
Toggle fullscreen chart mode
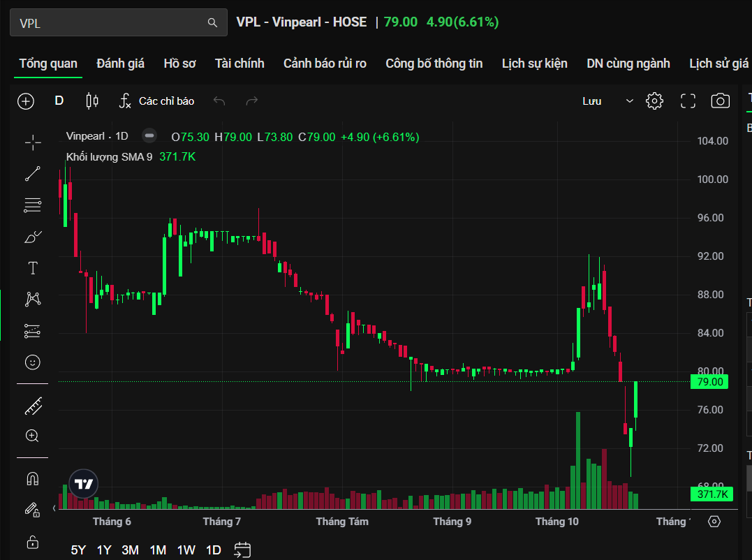pyautogui.click(x=688, y=101)
